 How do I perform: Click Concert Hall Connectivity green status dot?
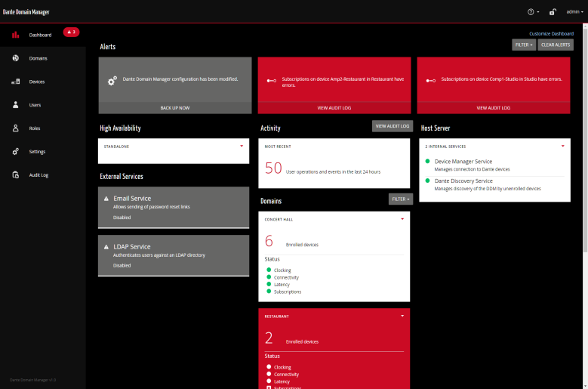coord(269,277)
